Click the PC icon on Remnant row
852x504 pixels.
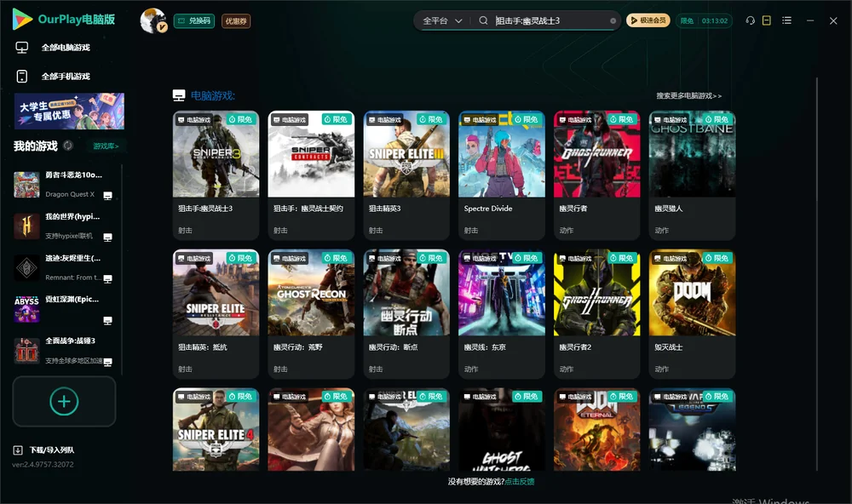[x=107, y=278]
